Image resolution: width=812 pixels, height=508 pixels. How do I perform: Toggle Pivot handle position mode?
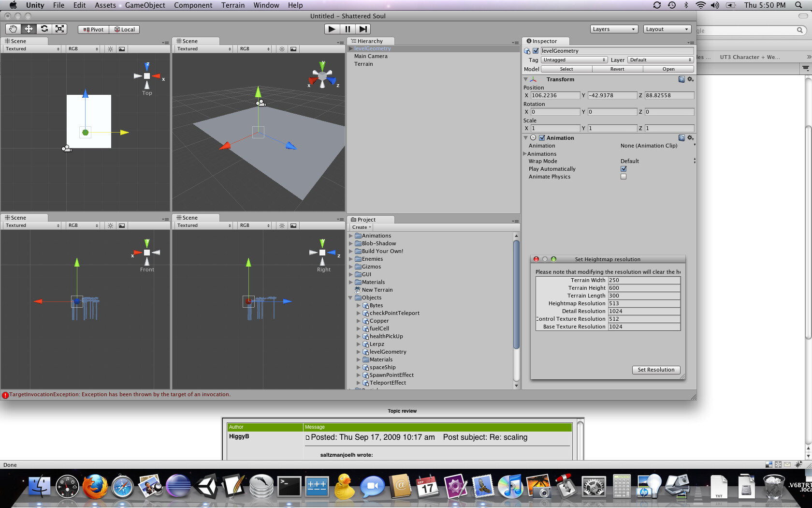click(x=94, y=30)
